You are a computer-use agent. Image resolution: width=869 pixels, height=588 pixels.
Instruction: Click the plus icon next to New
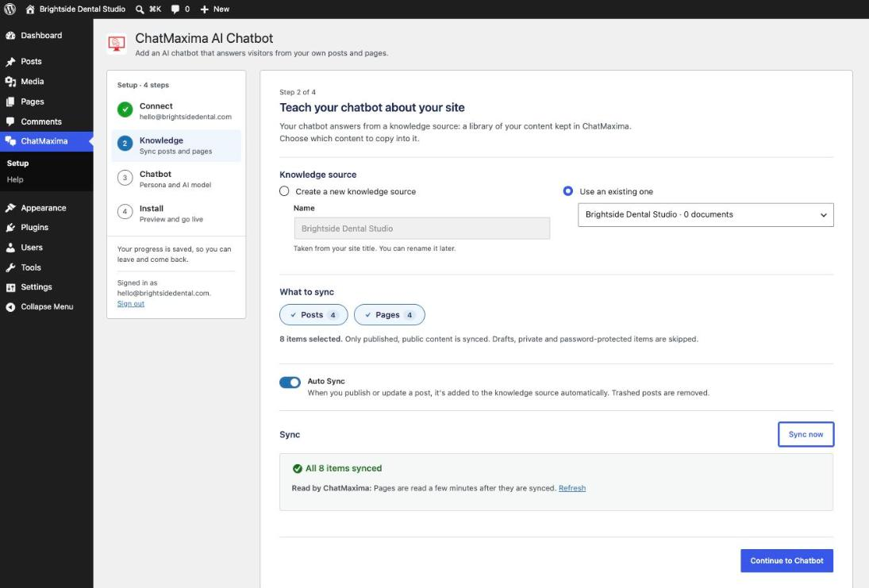point(205,10)
